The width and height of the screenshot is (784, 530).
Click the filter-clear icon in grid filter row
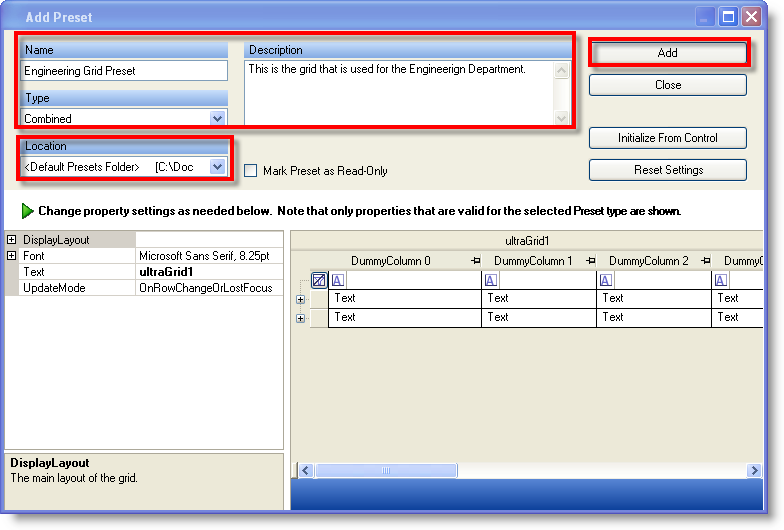pyautogui.click(x=319, y=280)
